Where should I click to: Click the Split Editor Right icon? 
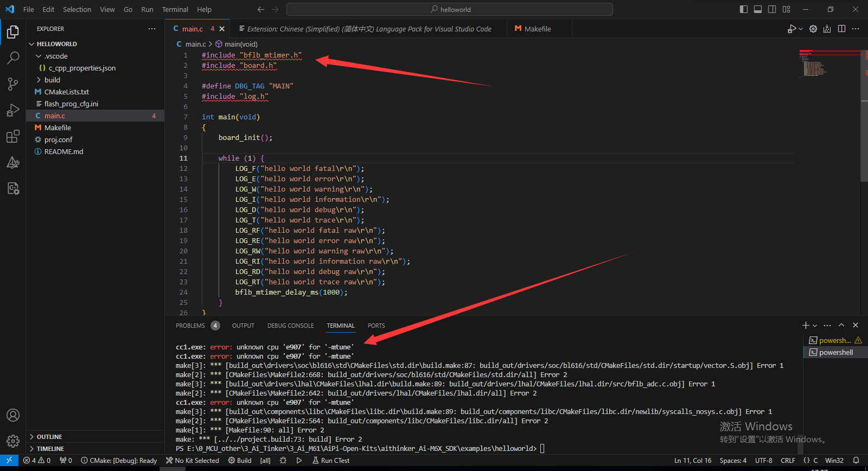coord(841,29)
